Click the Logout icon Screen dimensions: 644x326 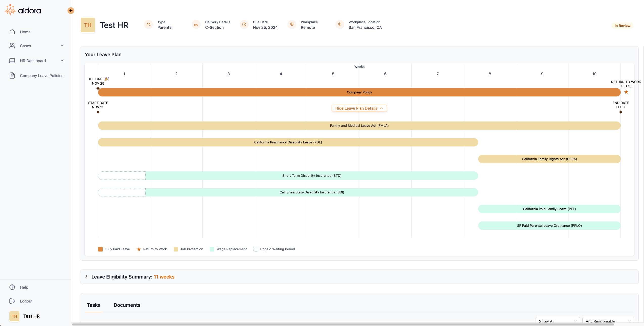coord(12,301)
